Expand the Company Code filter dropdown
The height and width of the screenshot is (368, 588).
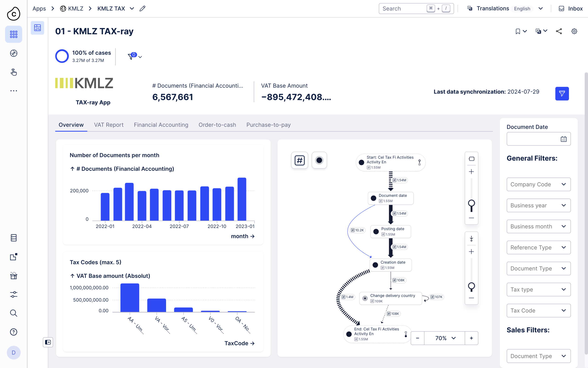(538, 184)
